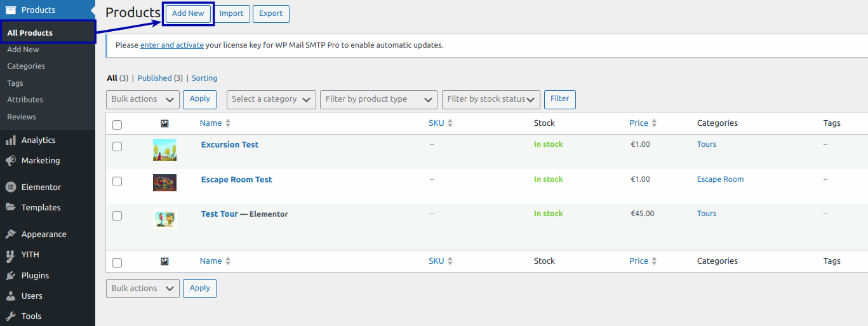868x326 pixels.
Task: Click the Templates folder icon
Action: pos(11,207)
